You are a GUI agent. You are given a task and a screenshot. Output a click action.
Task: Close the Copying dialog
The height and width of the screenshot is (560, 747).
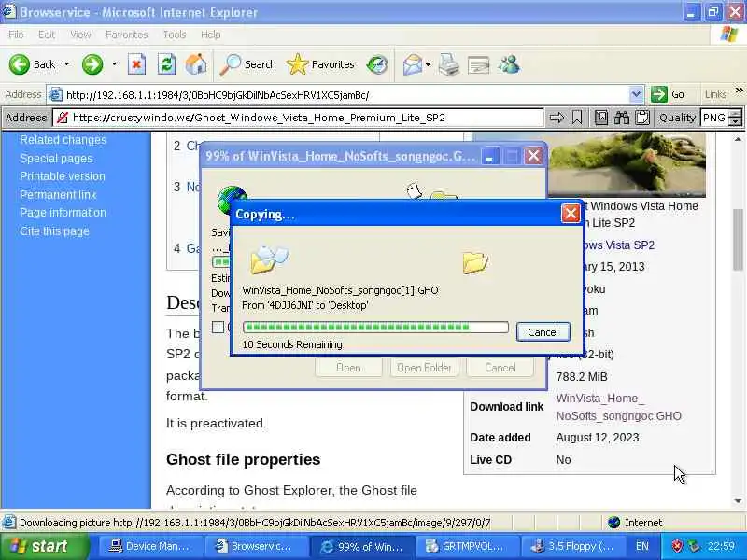click(x=571, y=214)
